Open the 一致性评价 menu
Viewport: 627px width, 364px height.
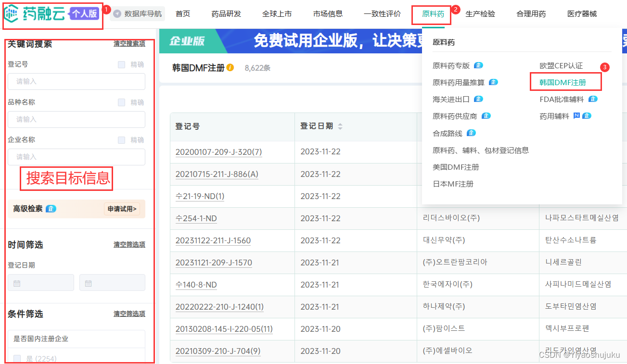point(383,14)
